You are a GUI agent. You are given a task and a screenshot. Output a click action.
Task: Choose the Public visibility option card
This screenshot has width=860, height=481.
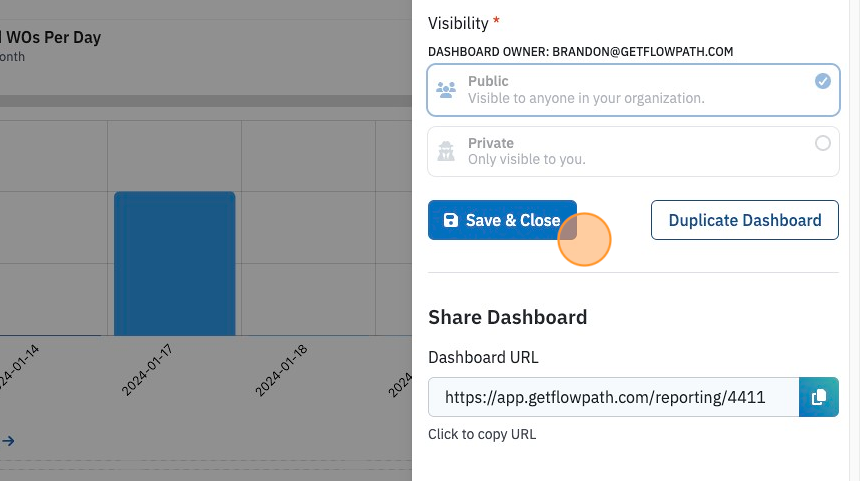click(633, 90)
